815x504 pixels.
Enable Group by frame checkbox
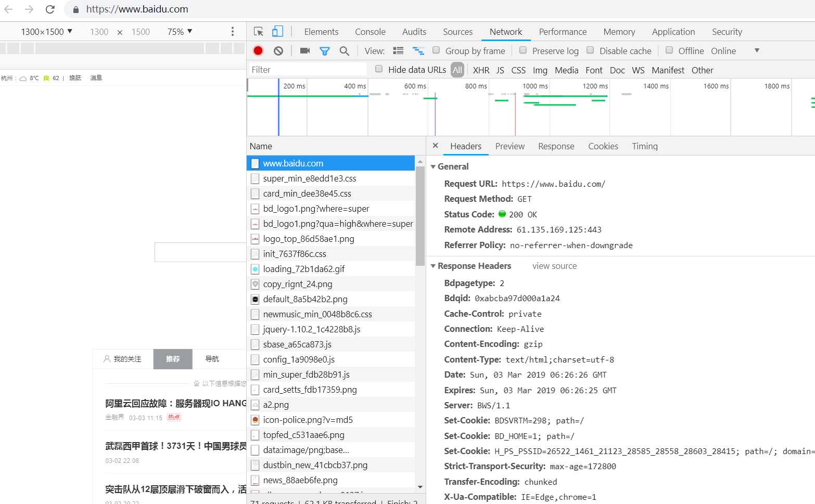click(436, 50)
